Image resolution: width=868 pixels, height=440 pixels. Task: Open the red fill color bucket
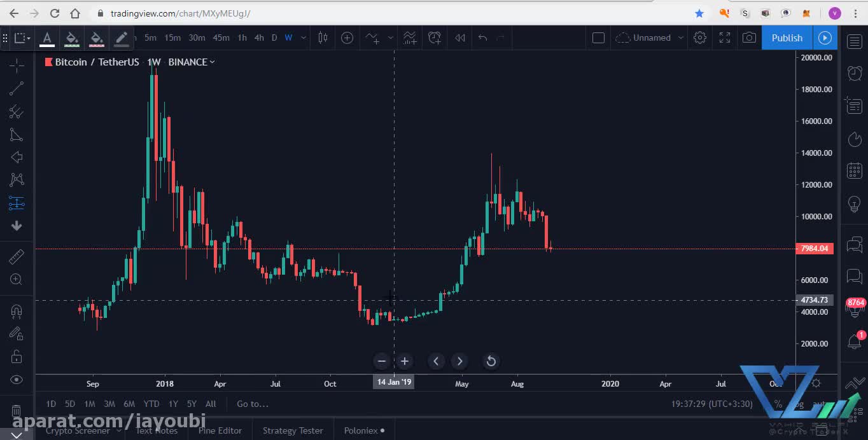pyautogui.click(x=97, y=38)
